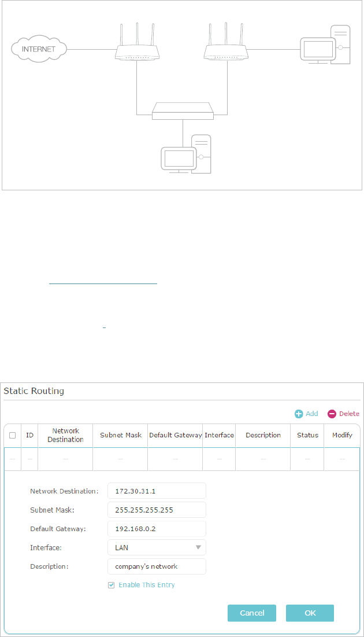Toggle the Enable This Entry checkbox
Screen dimensions: 364x637
[x=111, y=585]
